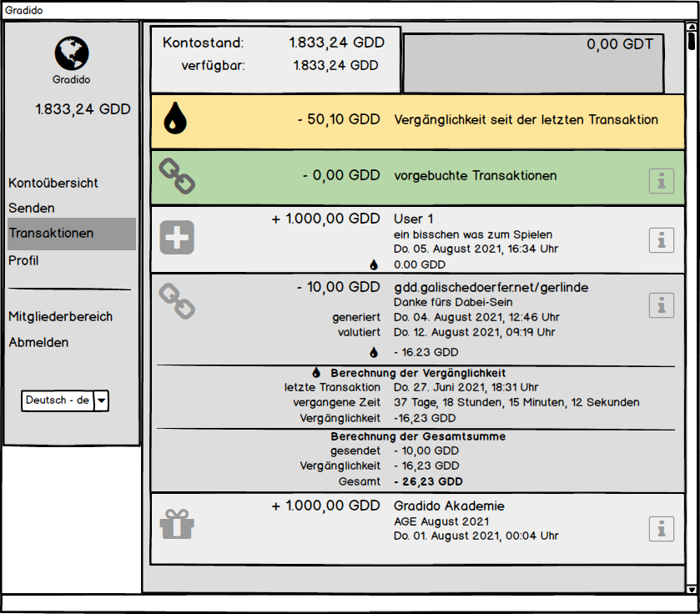The height and width of the screenshot is (614, 700).
Task: Click chain link icon of gerlinde transaction
Action: [176, 300]
